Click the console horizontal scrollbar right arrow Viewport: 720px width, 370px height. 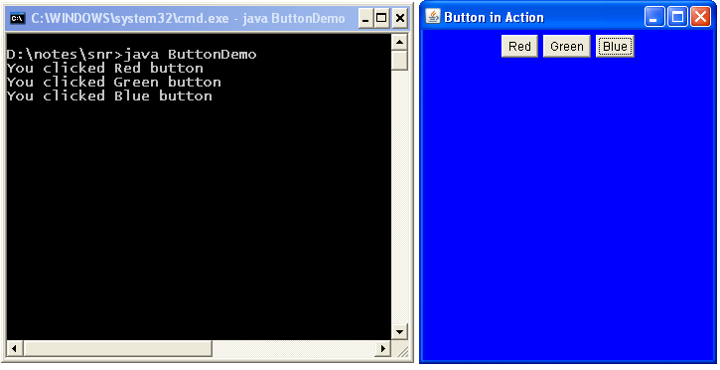[x=382, y=348]
